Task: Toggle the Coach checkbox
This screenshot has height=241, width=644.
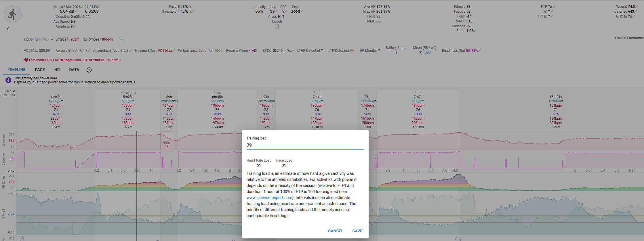Action: (277, 26)
